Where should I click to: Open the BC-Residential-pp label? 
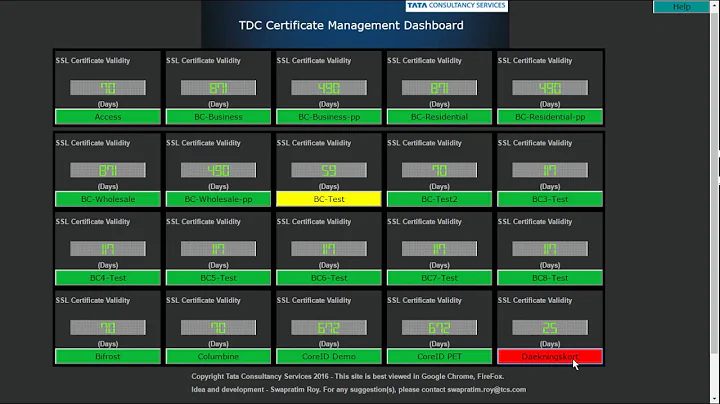coord(550,117)
